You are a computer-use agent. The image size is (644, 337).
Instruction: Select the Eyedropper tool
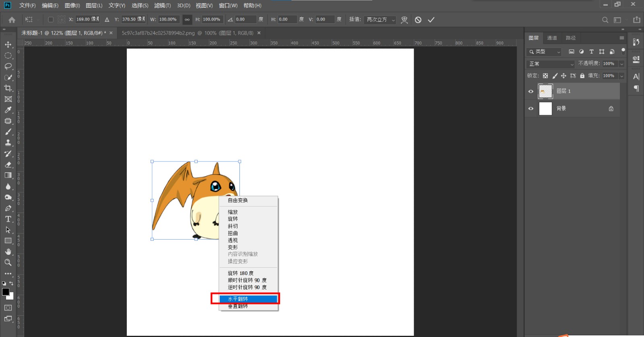click(8, 110)
